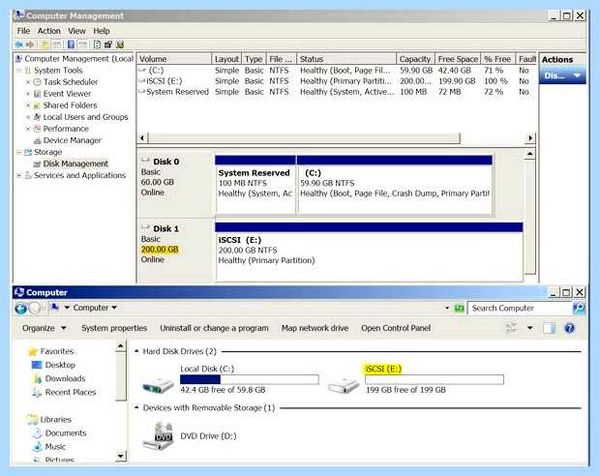Click the forward arrow in Computer Management toolbar
The image size is (600, 476).
click(x=30, y=45)
